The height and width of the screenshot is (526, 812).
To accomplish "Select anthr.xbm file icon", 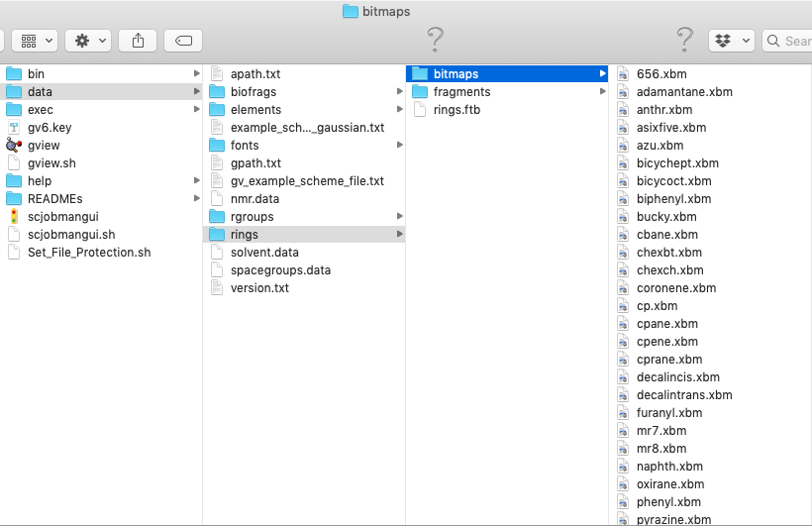I will pos(623,110).
